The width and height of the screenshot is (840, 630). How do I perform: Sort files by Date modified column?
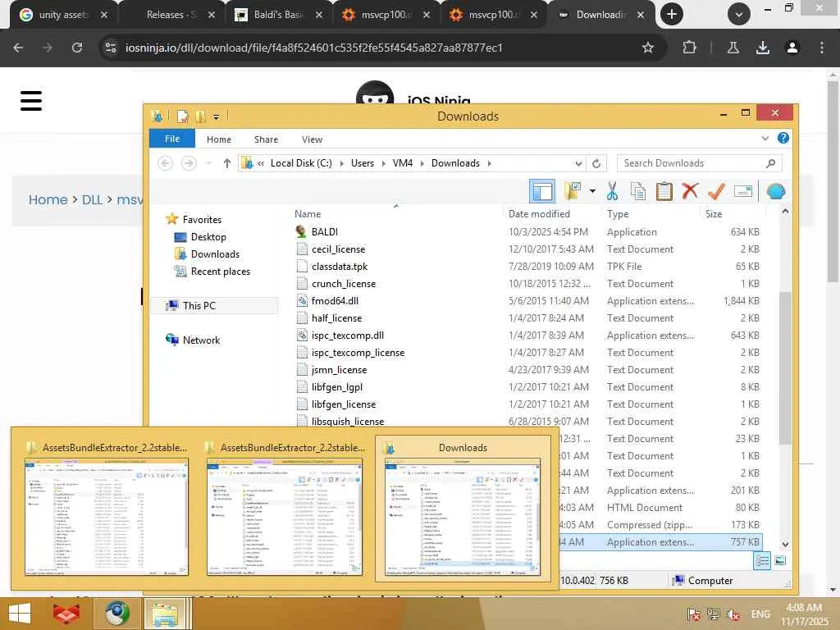coord(539,214)
